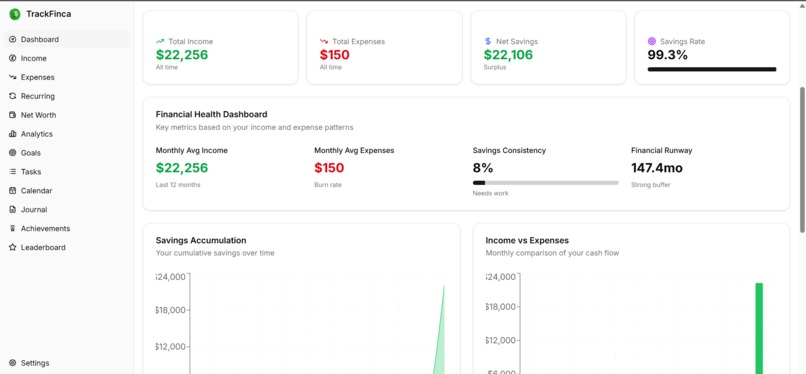Viewport: 806px width, 374px height.
Task: Click the Settings gear icon
Action: click(13, 363)
